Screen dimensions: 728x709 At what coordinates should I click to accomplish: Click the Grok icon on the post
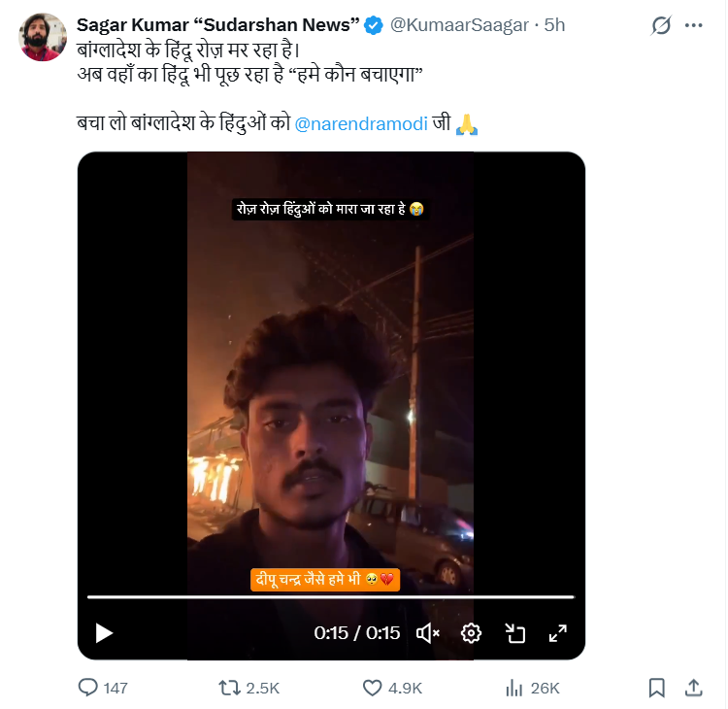click(x=661, y=26)
